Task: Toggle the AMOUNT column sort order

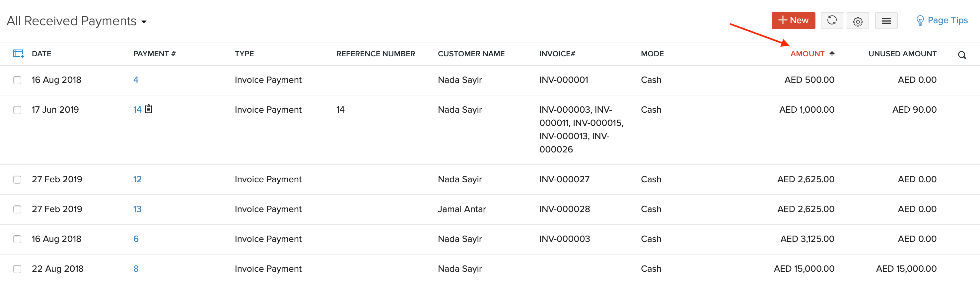Action: pyautogui.click(x=808, y=54)
